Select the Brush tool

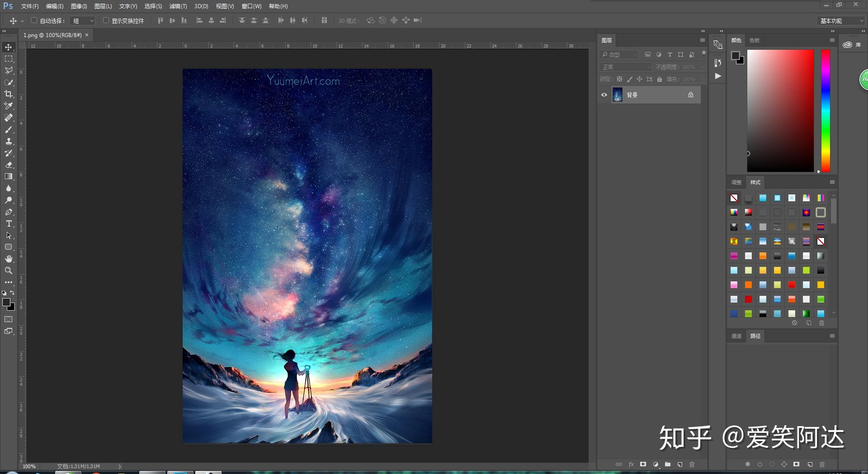[x=9, y=129]
